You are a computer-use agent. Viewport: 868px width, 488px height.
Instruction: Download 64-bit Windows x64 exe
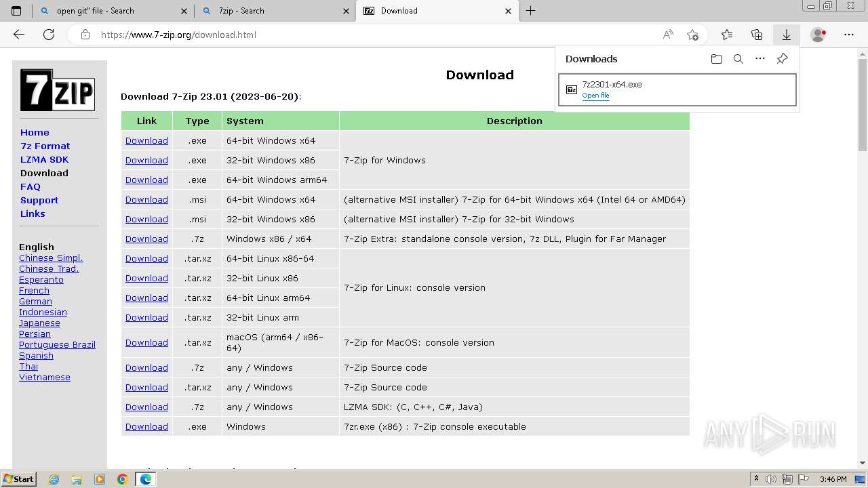tap(146, 140)
